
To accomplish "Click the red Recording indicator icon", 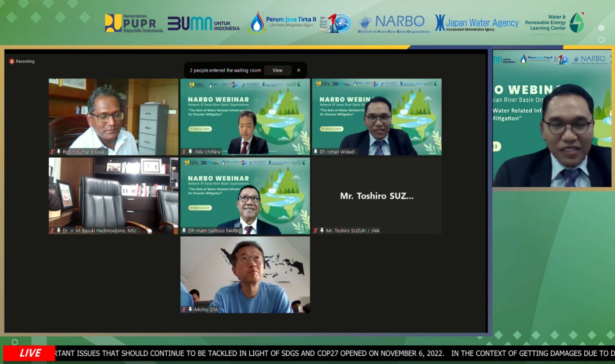I will (12, 61).
